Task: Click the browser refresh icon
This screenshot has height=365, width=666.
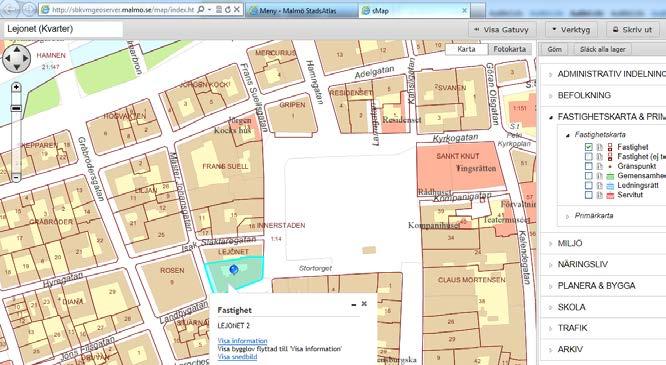Action: click(228, 9)
